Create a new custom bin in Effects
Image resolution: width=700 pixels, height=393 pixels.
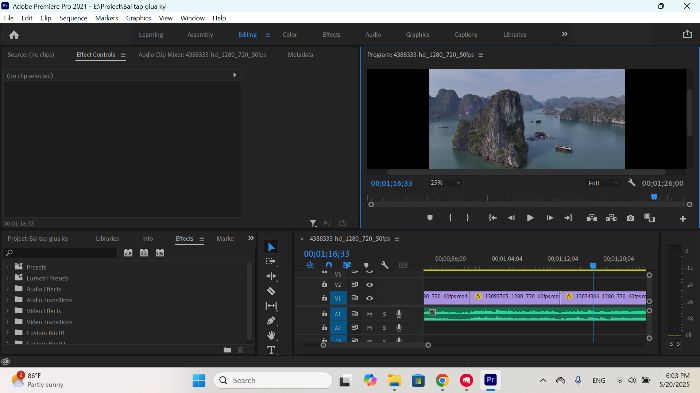[227, 350]
